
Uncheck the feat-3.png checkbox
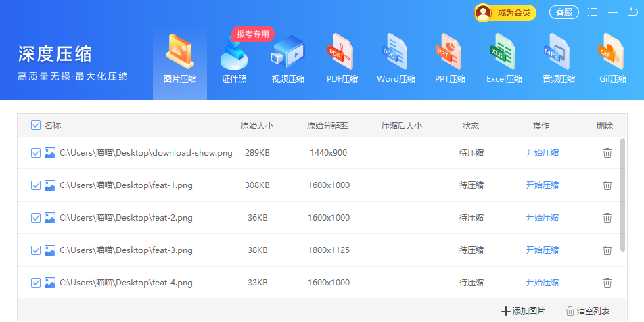coord(36,250)
